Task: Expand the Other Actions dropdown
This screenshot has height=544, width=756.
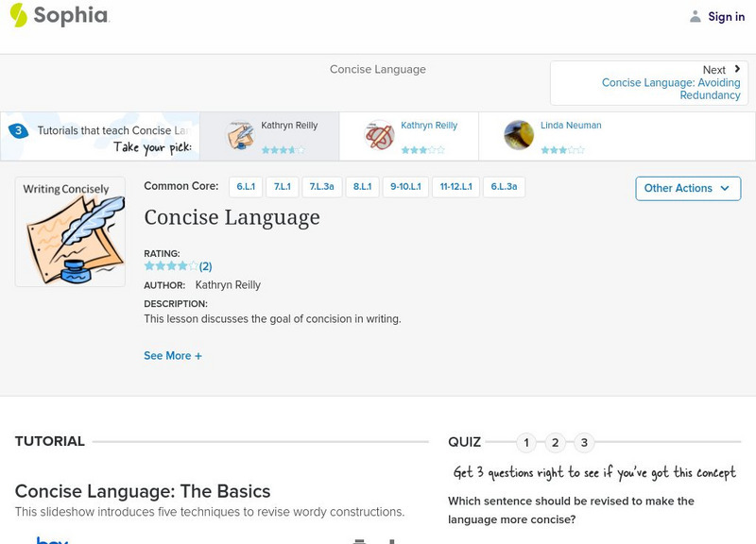Action: tap(688, 188)
